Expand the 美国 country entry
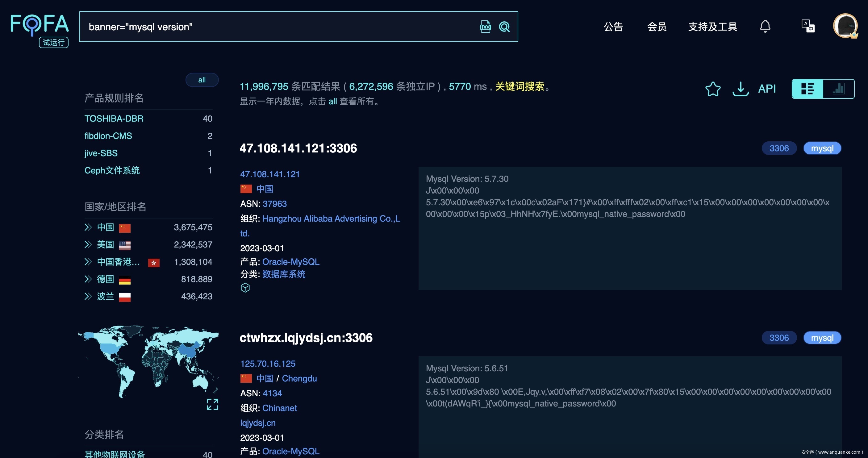868x458 pixels. point(88,244)
